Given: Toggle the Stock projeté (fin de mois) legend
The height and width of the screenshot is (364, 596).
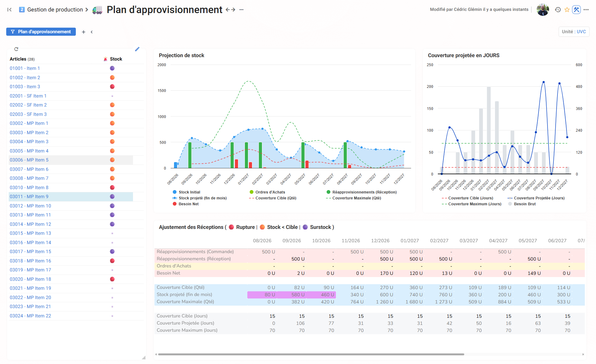Looking at the screenshot, I should click(x=199, y=198).
